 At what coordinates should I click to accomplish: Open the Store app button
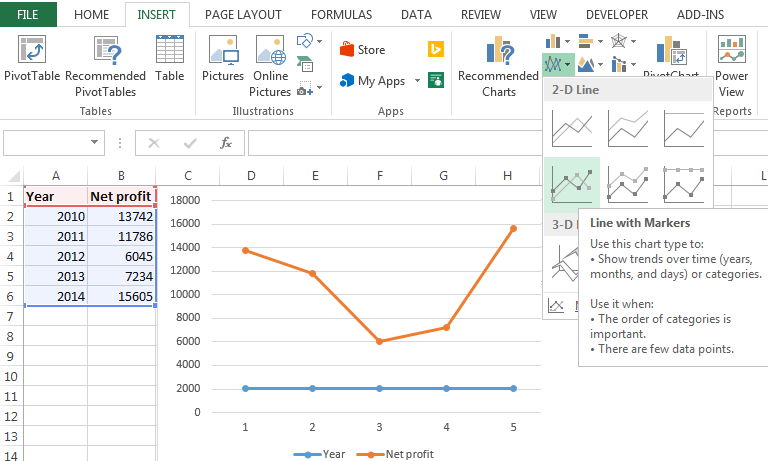(x=362, y=50)
